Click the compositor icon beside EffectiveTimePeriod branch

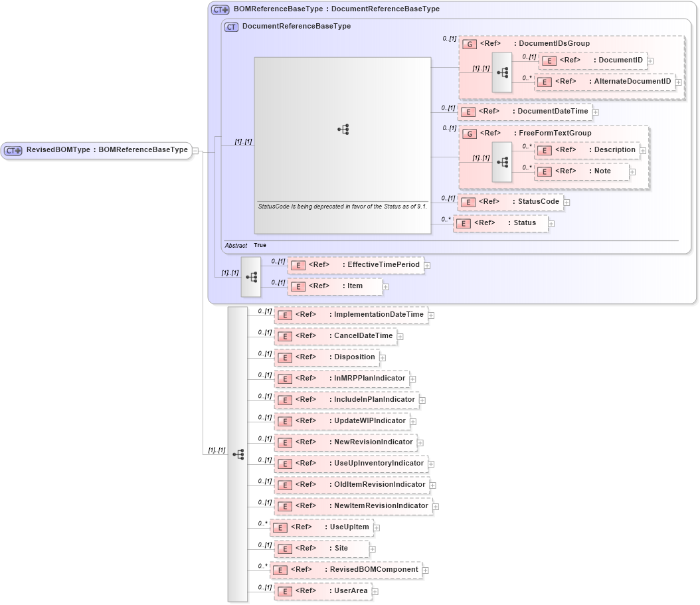coord(250,276)
